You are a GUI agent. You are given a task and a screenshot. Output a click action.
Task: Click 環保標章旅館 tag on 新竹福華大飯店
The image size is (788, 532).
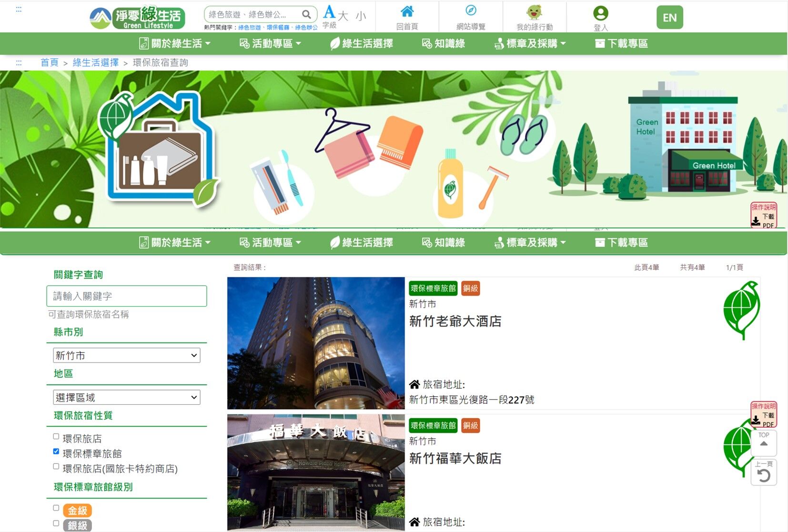(x=433, y=425)
